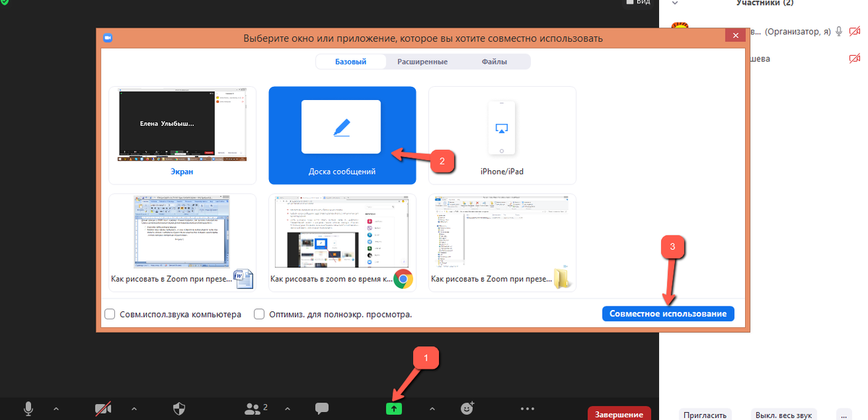Select the Экран sharing thumbnail
Image resolution: width=868 pixels, height=420 pixels.
182,135
